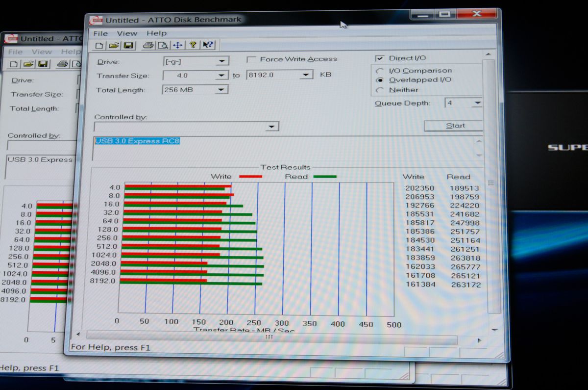This screenshot has width=588, height=390.
Task: Open the Help menu in front window
Action: pyautogui.click(x=156, y=33)
